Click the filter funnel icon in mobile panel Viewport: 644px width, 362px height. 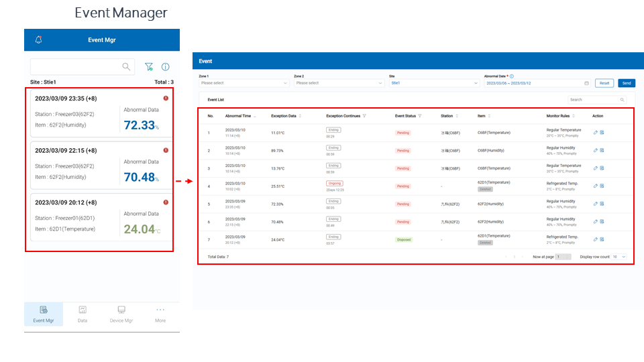(149, 67)
